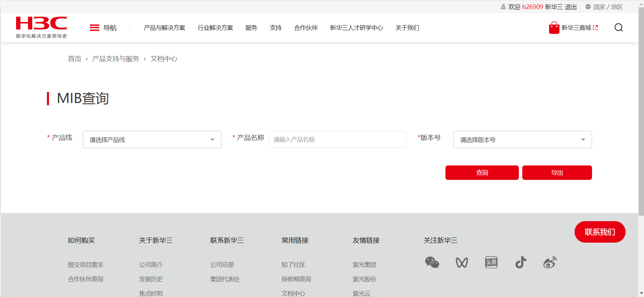Open 提交项目需求 footer link
This screenshot has width=644, height=297.
click(x=86, y=265)
